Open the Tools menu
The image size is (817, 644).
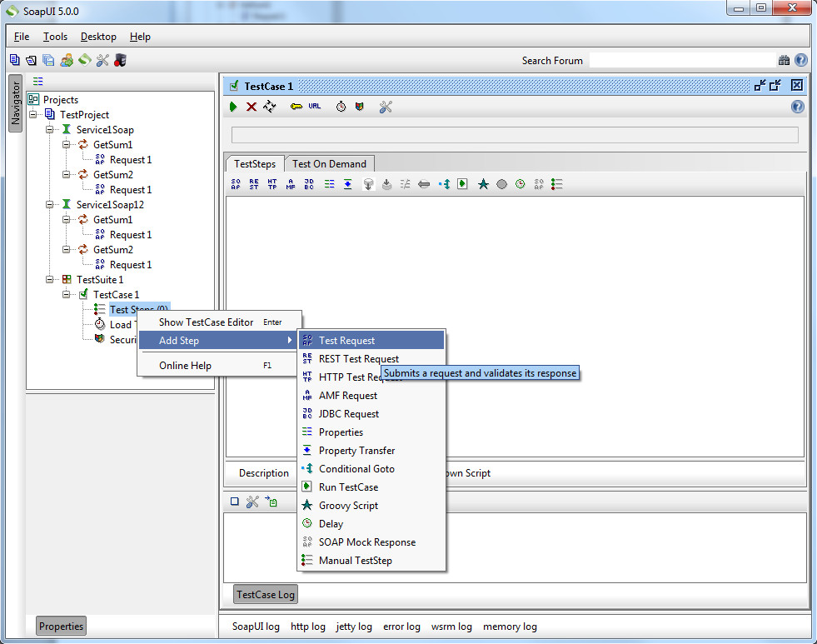(55, 37)
